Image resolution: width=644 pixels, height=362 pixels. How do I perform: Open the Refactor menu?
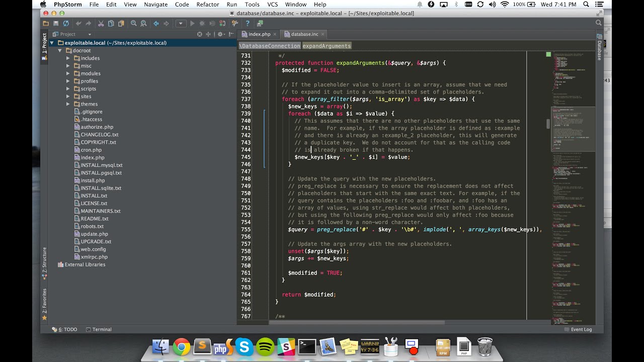[x=208, y=5]
